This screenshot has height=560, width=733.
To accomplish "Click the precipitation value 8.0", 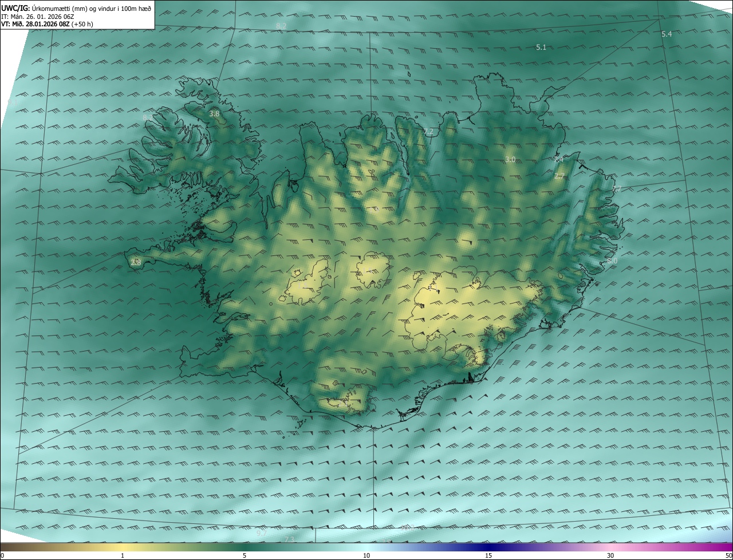I will point(612,261).
